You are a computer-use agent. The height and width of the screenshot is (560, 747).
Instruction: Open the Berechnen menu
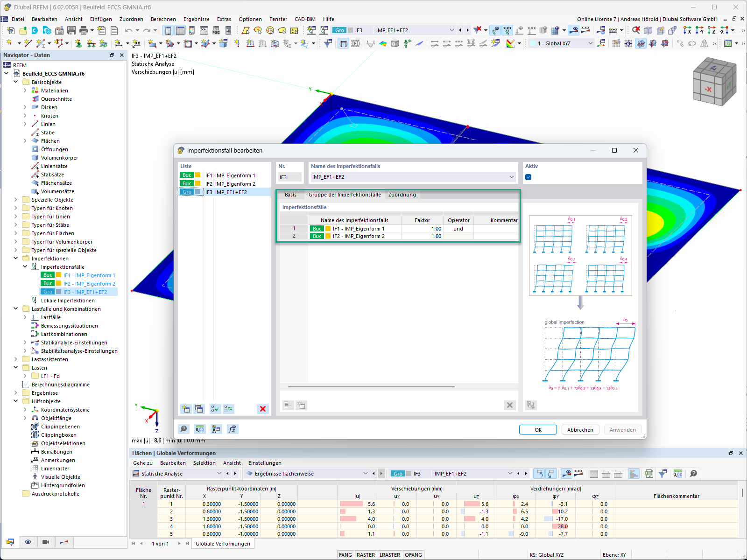[x=163, y=19]
